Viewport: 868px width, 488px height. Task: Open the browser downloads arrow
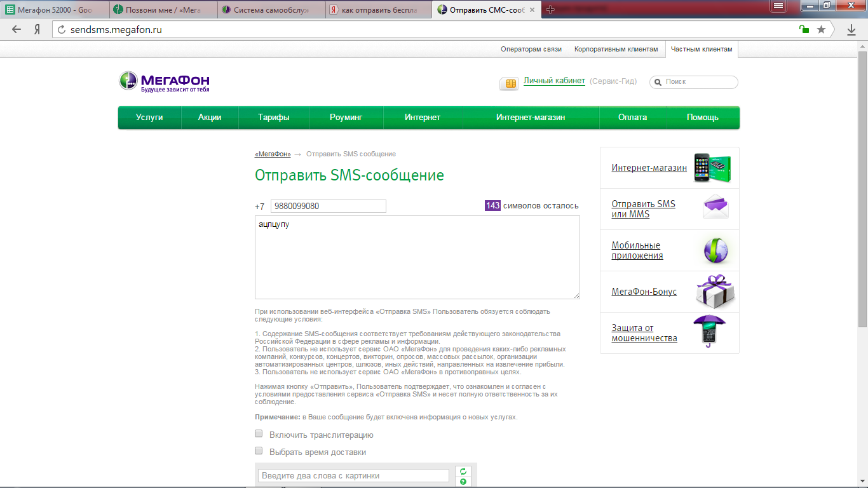click(851, 29)
